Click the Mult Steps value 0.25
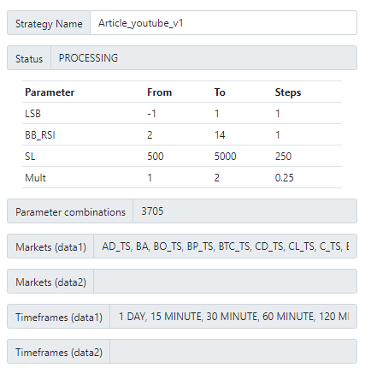Image resolution: width=372 pixels, height=374 pixels. (x=284, y=178)
